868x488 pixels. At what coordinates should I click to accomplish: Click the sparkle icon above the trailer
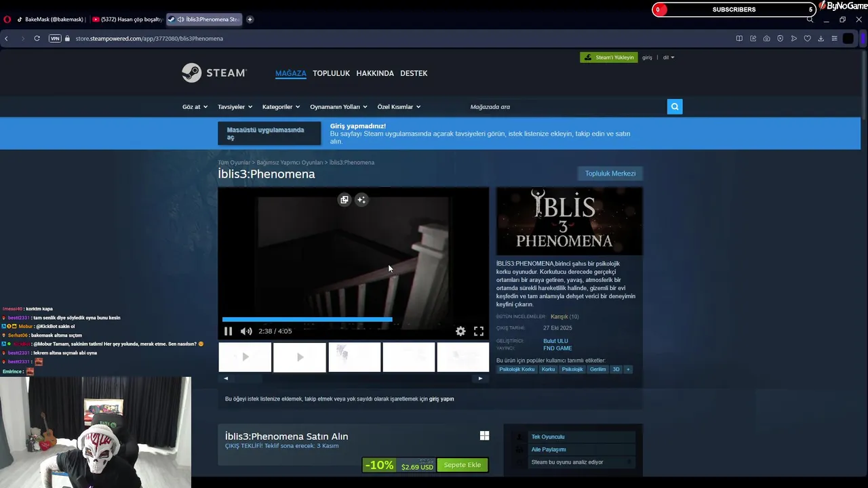[361, 199]
